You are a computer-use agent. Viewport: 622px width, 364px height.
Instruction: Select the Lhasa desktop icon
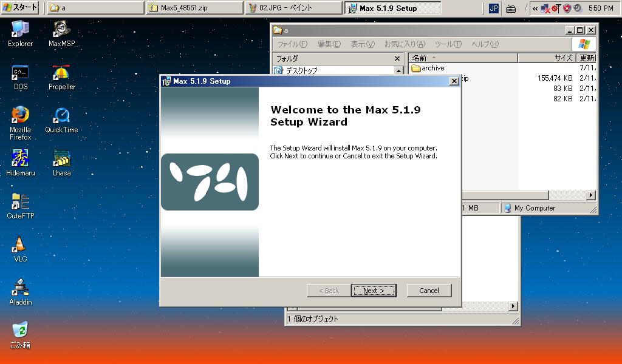click(61, 163)
